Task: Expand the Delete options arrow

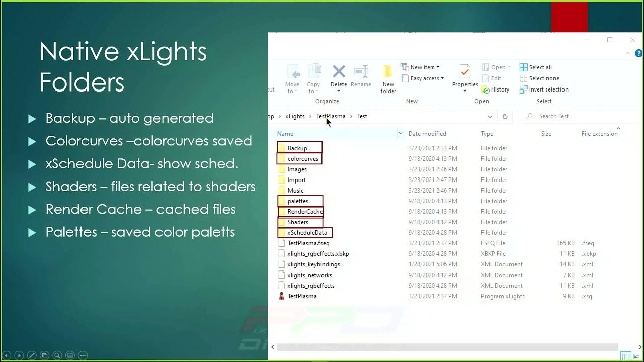Action: tap(339, 91)
